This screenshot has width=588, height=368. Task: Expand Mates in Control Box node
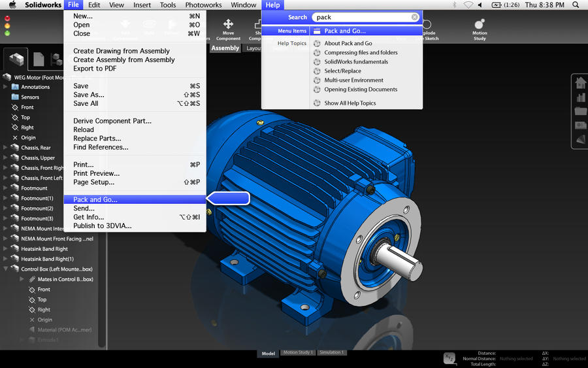pos(22,278)
